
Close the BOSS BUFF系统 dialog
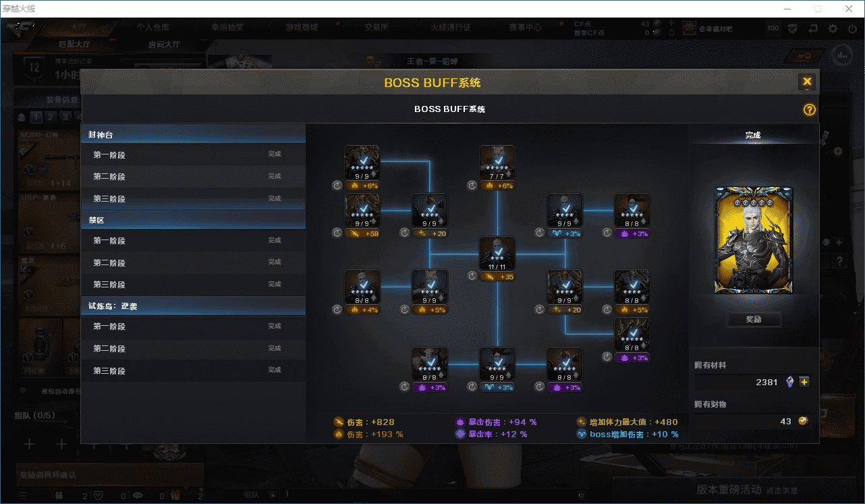click(x=807, y=82)
